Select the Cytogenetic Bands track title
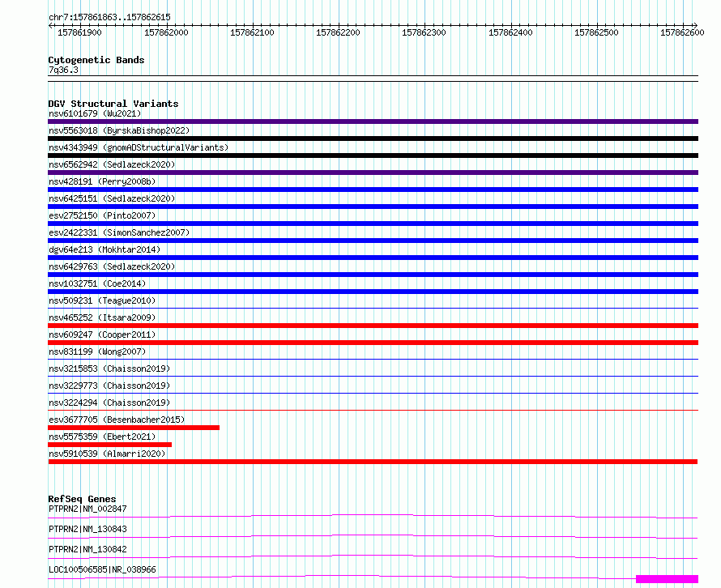Image resolution: width=721 pixels, height=588 pixels. point(96,60)
